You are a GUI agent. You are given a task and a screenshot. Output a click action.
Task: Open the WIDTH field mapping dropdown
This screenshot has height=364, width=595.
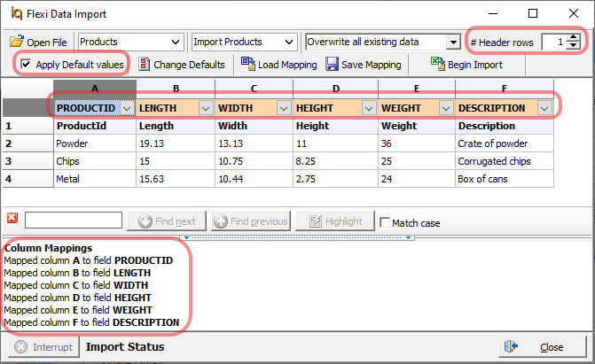[x=284, y=108]
